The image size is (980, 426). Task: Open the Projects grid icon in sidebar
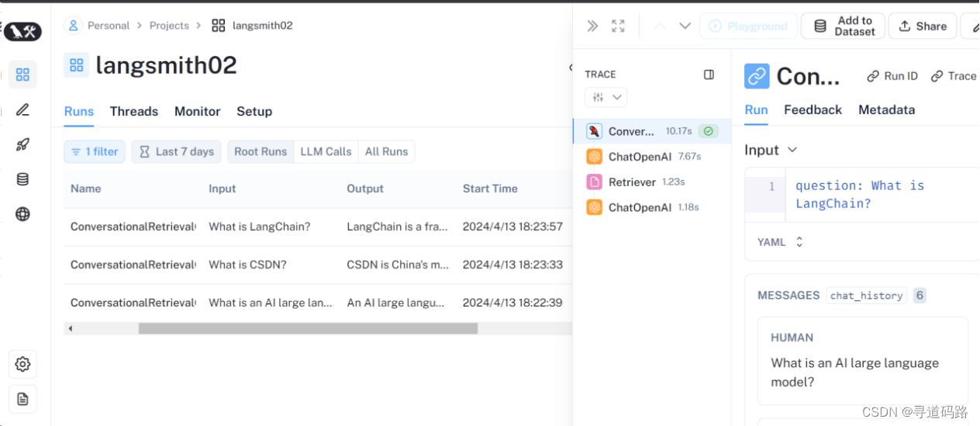coord(22,74)
